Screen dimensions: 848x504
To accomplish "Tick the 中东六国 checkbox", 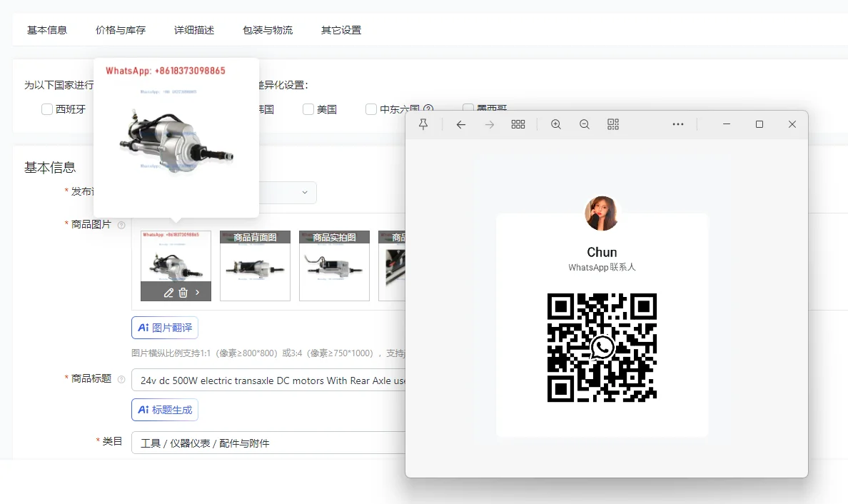I will point(371,109).
